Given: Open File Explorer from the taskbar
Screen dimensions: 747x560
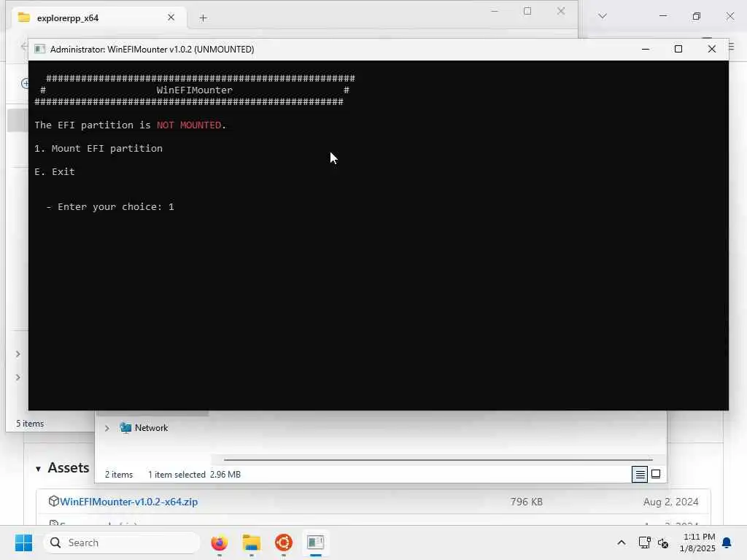Looking at the screenshot, I should [x=252, y=542].
